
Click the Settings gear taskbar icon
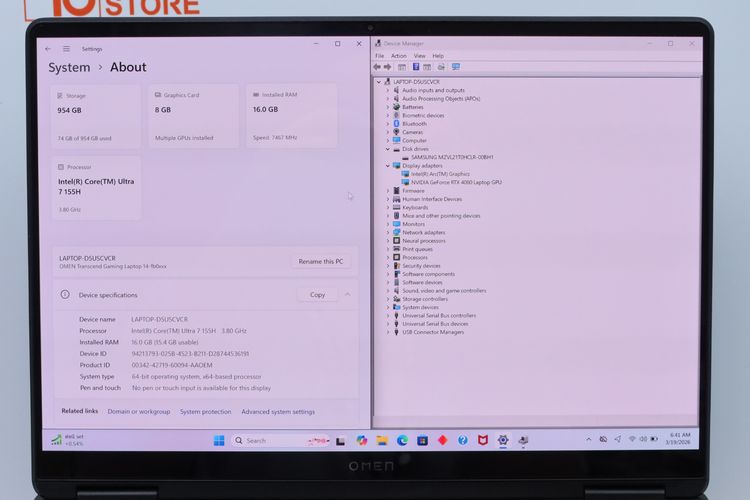(503, 440)
